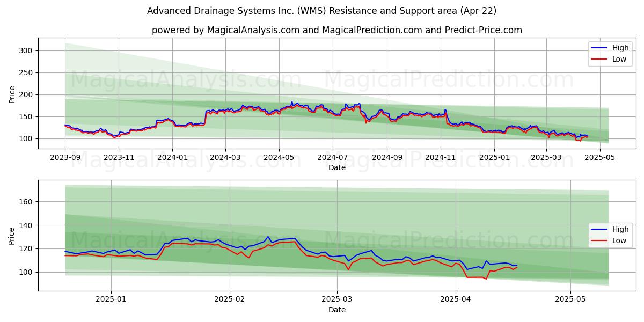Viewport: 644px width, 322px height.
Task: Click the bottom chart 'Date' axis label
Action: (x=337, y=310)
